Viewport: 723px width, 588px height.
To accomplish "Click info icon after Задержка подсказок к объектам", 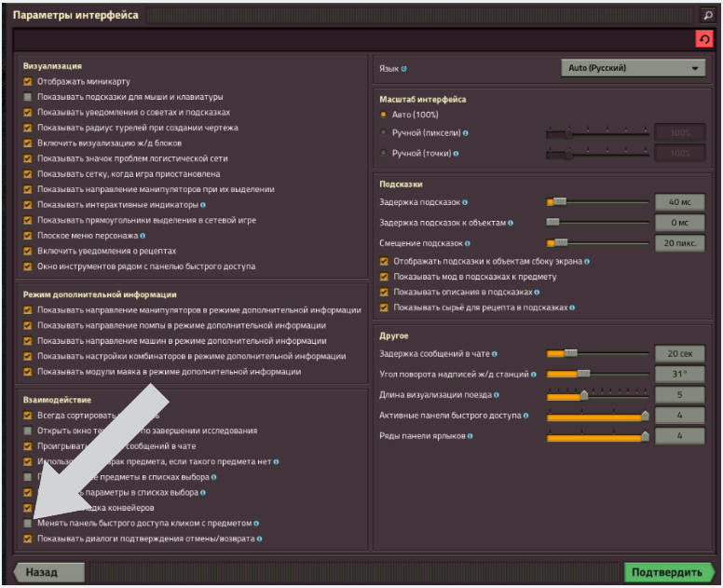I will point(511,224).
